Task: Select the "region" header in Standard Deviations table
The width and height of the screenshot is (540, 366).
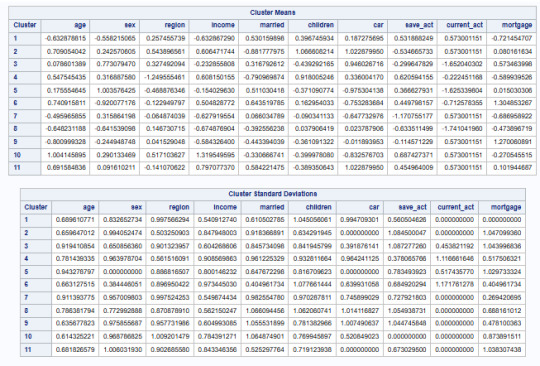Action: (x=179, y=207)
